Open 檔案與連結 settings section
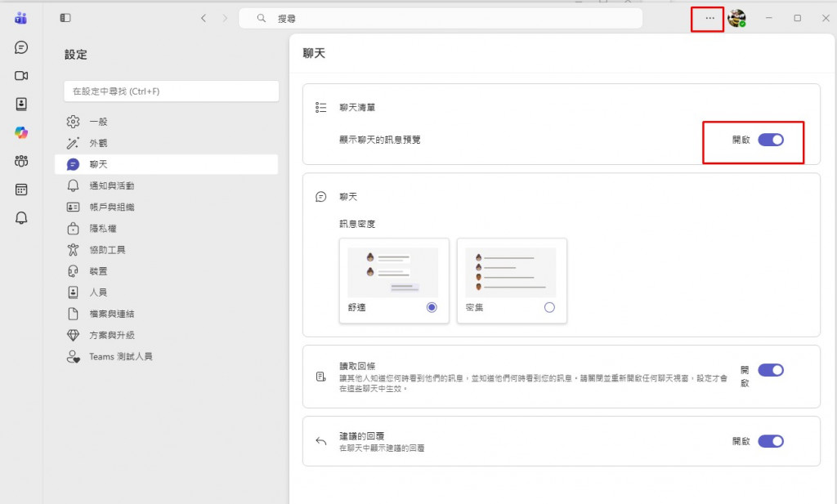 click(x=167, y=314)
